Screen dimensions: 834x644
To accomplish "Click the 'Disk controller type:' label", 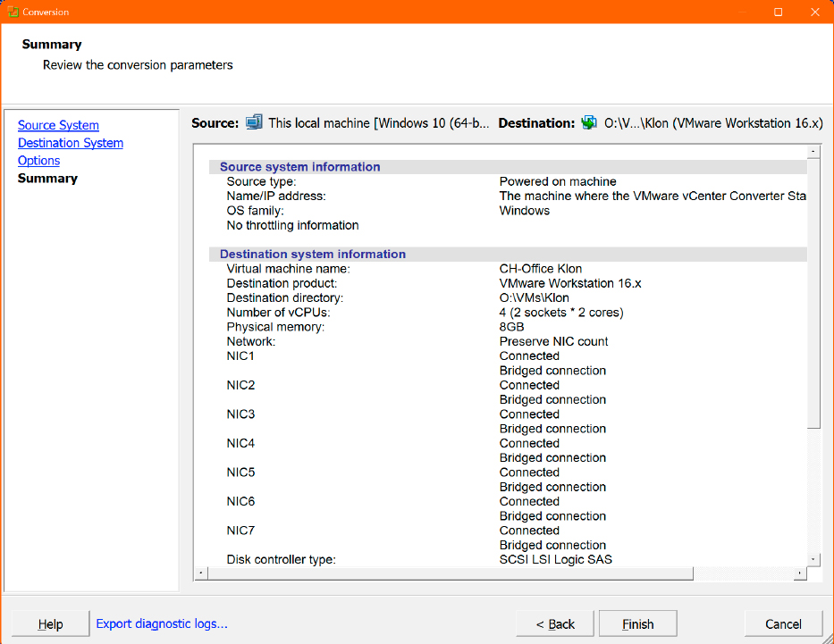I will pyautogui.click(x=282, y=559).
